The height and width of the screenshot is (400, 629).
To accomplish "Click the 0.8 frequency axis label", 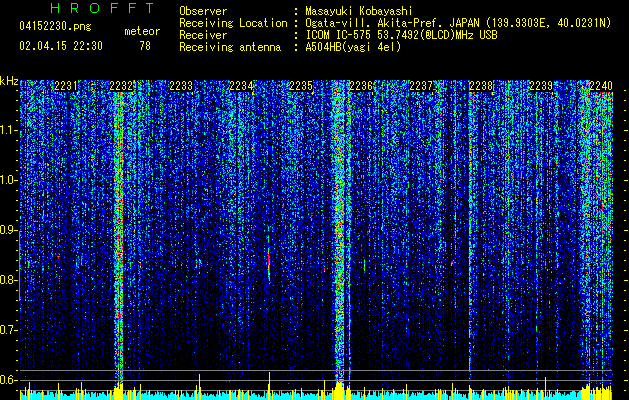I will coord(8,280).
